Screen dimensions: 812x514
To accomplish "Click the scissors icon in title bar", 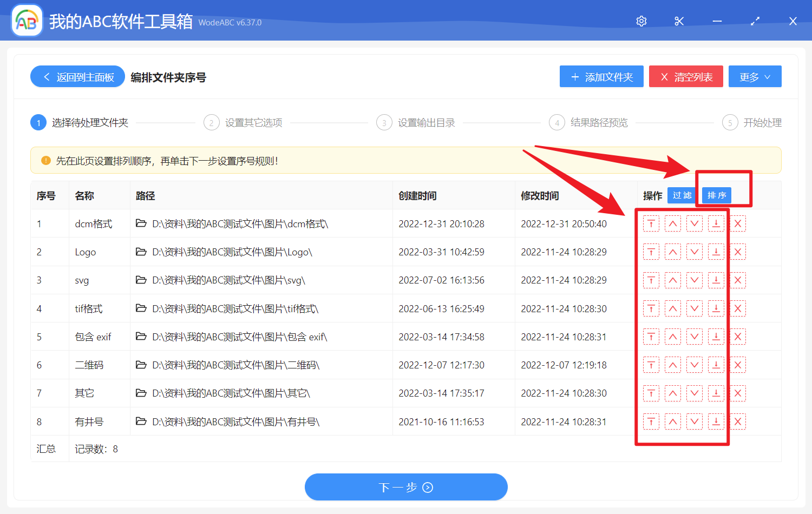I will click(679, 21).
